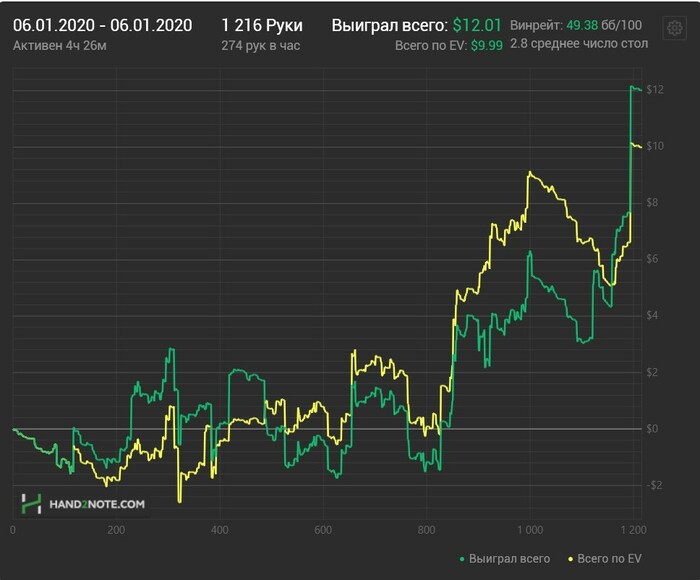Click '274 рук в час' text
Viewport: 700px width, 580px height.
(261, 46)
